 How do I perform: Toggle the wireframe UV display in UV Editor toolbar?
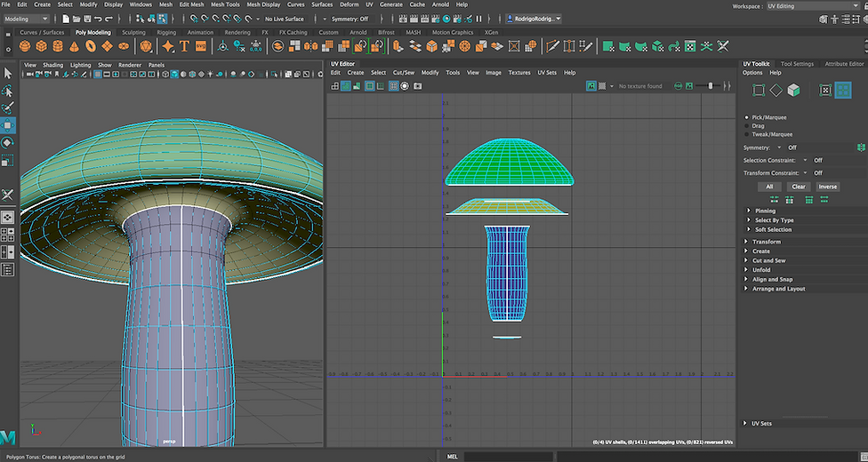(334, 86)
